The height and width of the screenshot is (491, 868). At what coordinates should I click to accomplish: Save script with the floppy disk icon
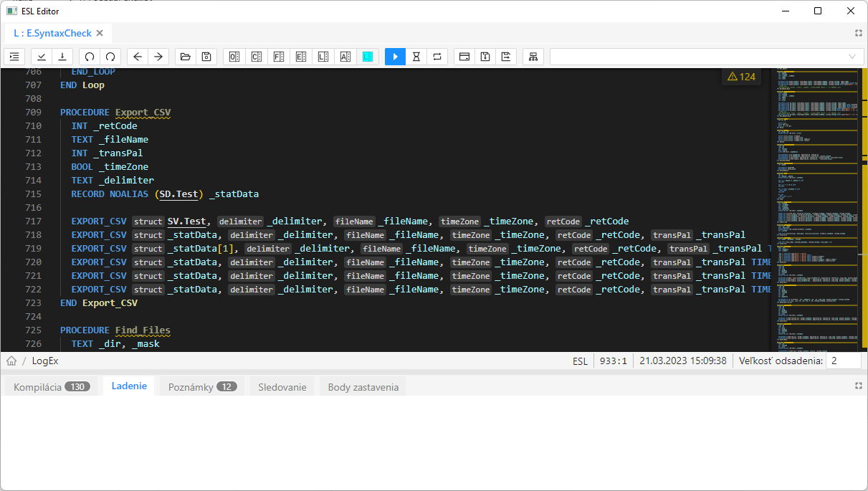pos(206,57)
